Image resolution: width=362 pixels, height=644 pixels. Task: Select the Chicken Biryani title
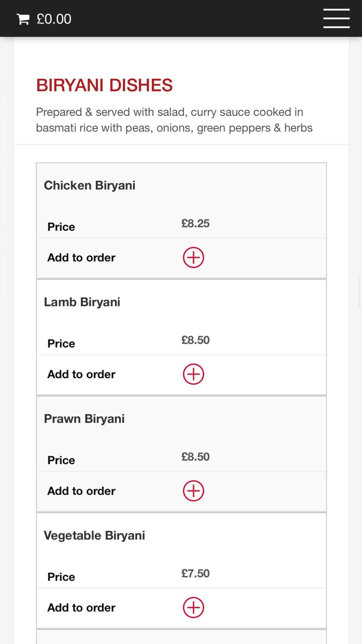(x=89, y=185)
